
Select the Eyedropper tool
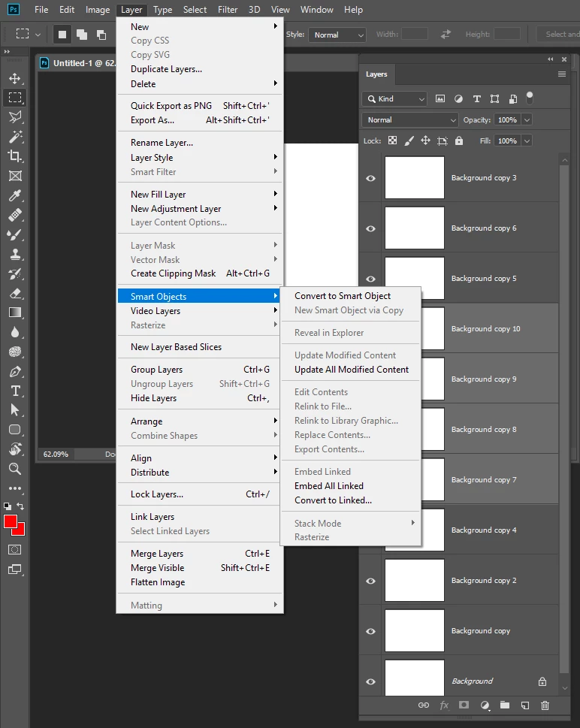15,195
